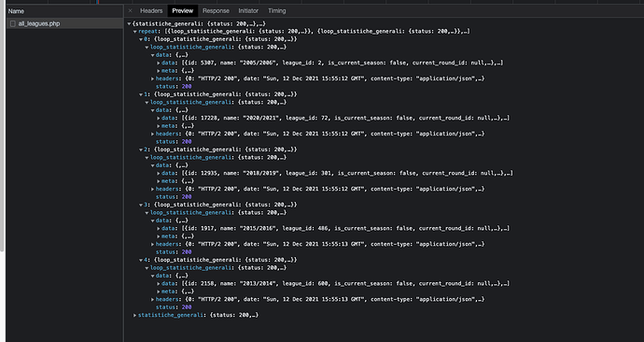Image resolution: width=644 pixels, height=342 pixels.
Task: Expand meta node under item 4
Action: click(x=158, y=292)
